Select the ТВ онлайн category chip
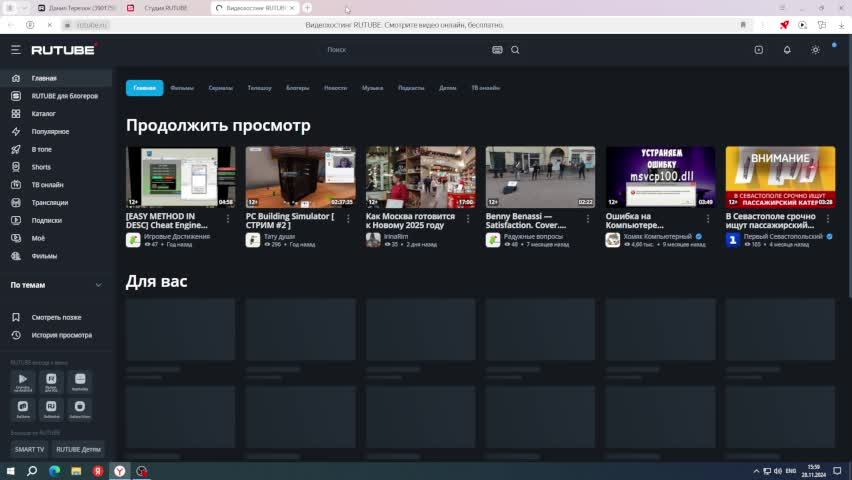This screenshot has height=480, width=852. pos(486,88)
